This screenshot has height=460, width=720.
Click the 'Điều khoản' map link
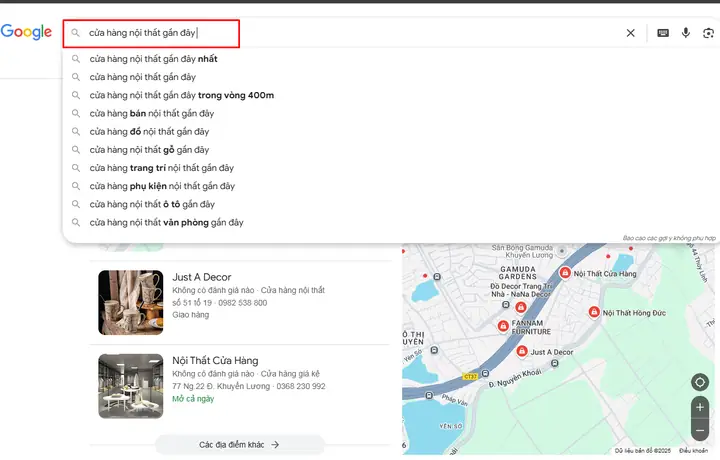pos(693,451)
